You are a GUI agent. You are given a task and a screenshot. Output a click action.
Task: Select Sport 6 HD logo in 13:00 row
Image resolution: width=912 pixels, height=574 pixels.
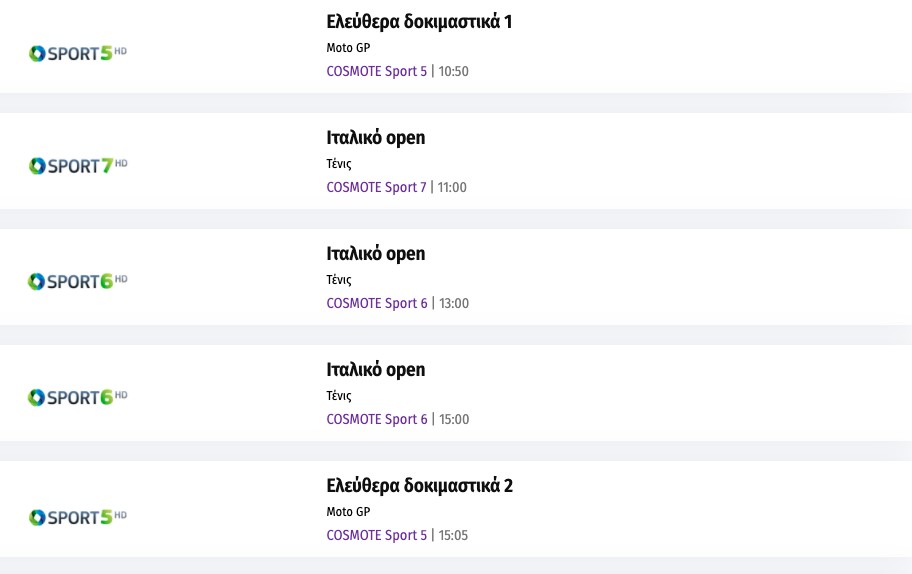coord(78,282)
